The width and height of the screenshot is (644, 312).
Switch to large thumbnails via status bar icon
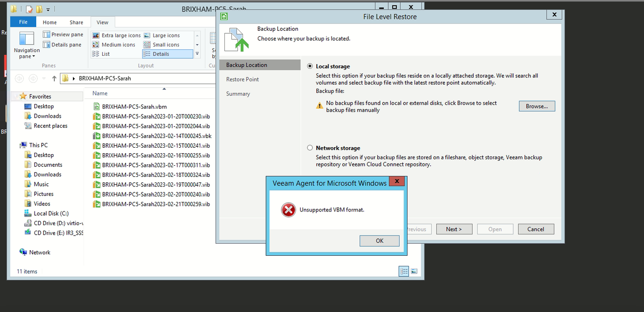414,271
